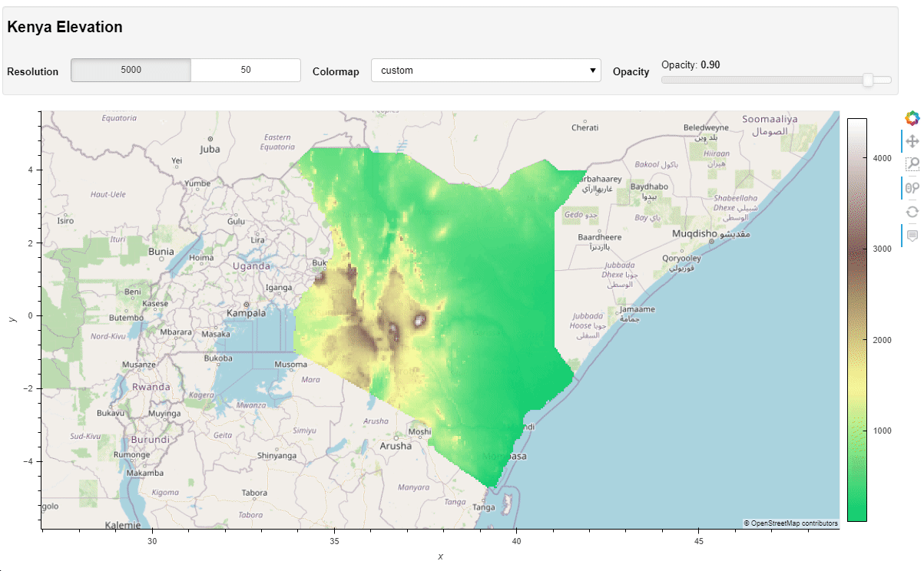Click the Kenya Elevation title

pos(65,27)
